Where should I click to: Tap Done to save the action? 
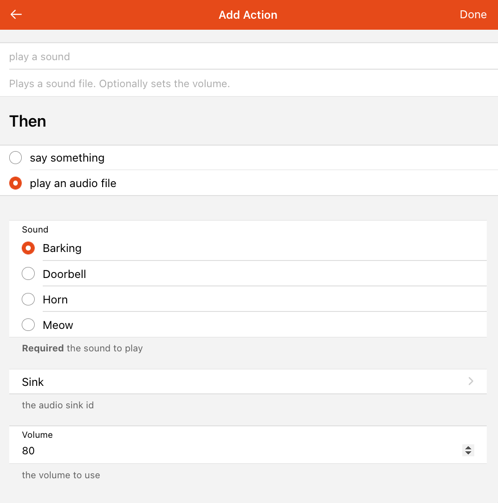pos(473,14)
